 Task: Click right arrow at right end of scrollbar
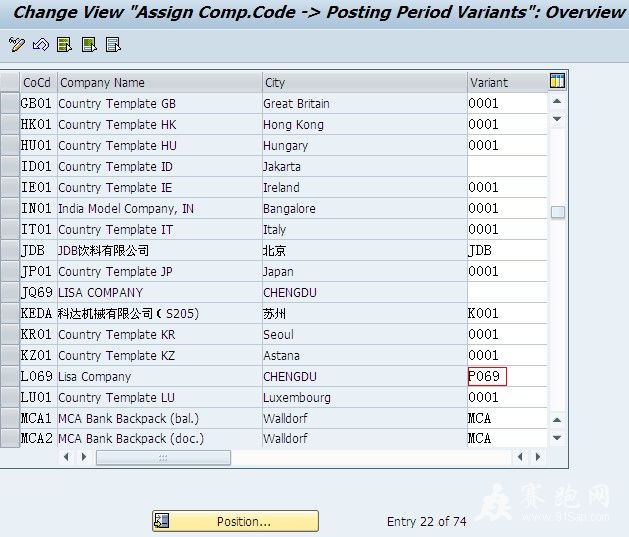click(x=538, y=457)
